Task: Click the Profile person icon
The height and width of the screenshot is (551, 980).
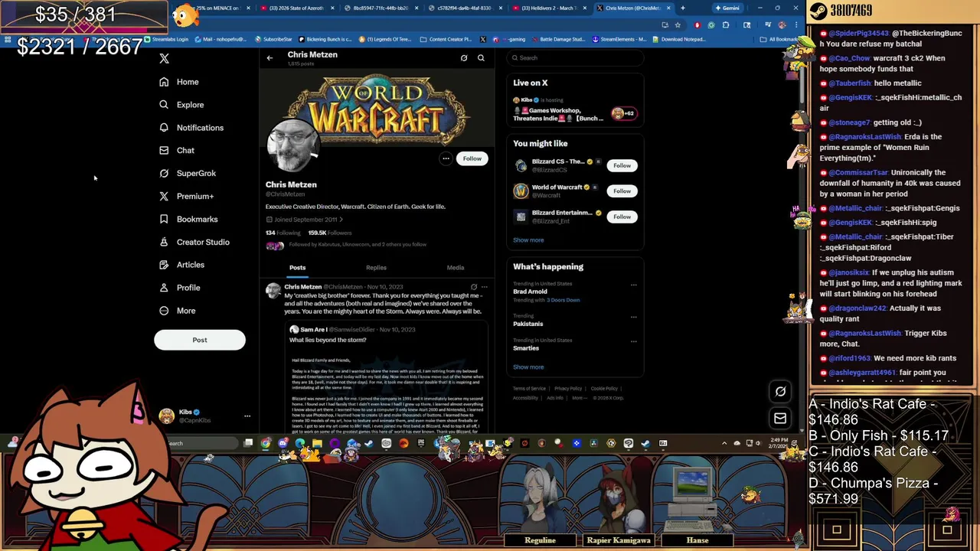Action: pos(164,288)
